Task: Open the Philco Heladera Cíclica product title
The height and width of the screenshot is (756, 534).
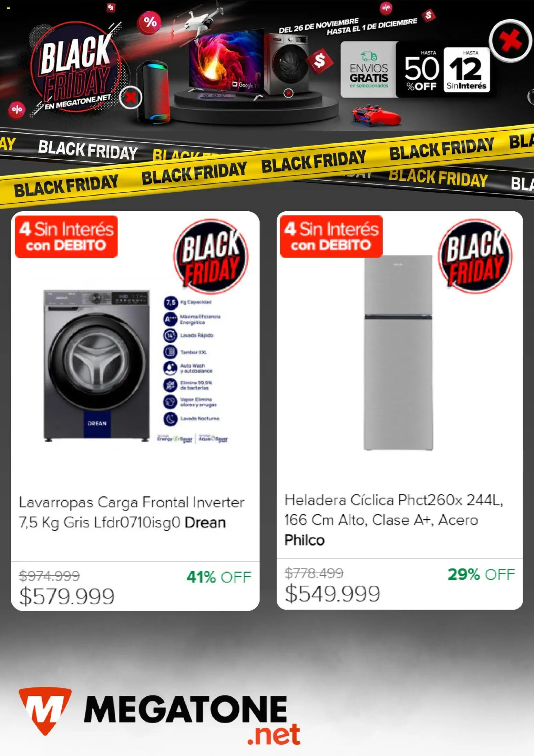Action: (393, 520)
